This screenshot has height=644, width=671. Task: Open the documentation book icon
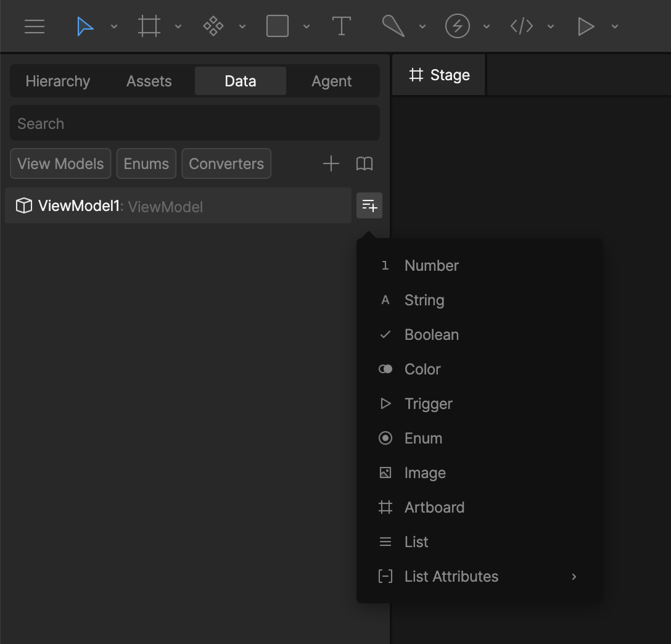(x=364, y=163)
